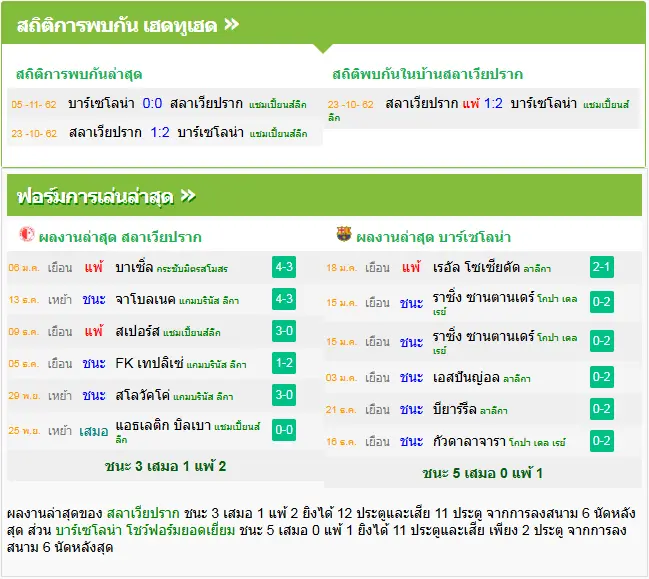Screen dimensions: 649x579
Task: Select opponent name 'เอสปันญ่อล'
Action: tap(466, 377)
